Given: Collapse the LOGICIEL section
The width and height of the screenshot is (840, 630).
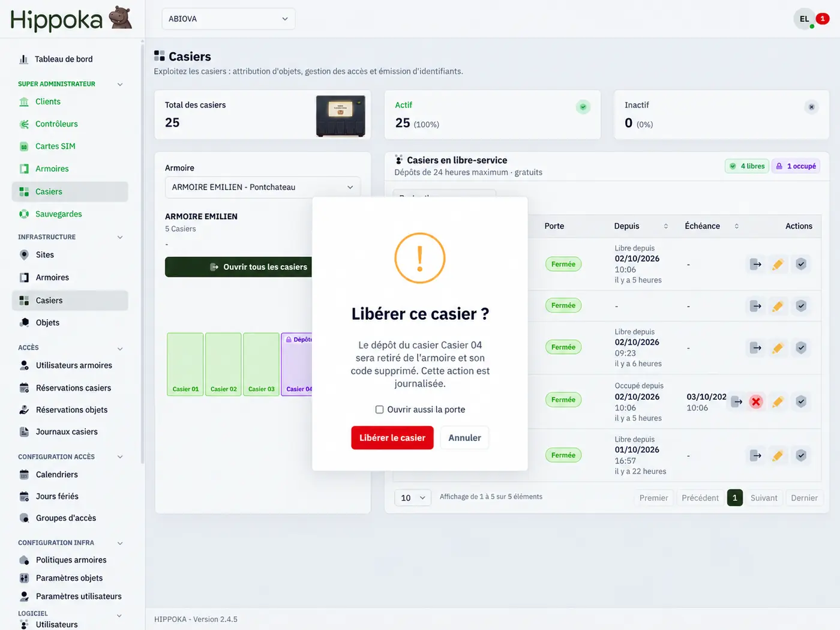Looking at the screenshot, I should (119, 615).
